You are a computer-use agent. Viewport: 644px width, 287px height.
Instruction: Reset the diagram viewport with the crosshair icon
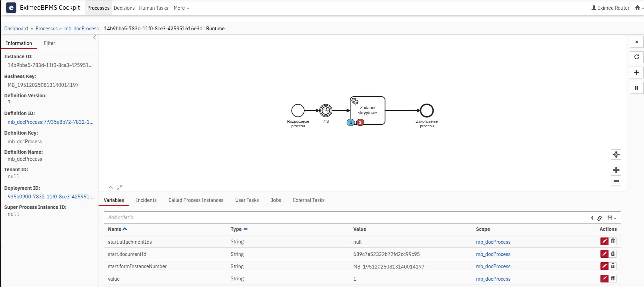(616, 154)
